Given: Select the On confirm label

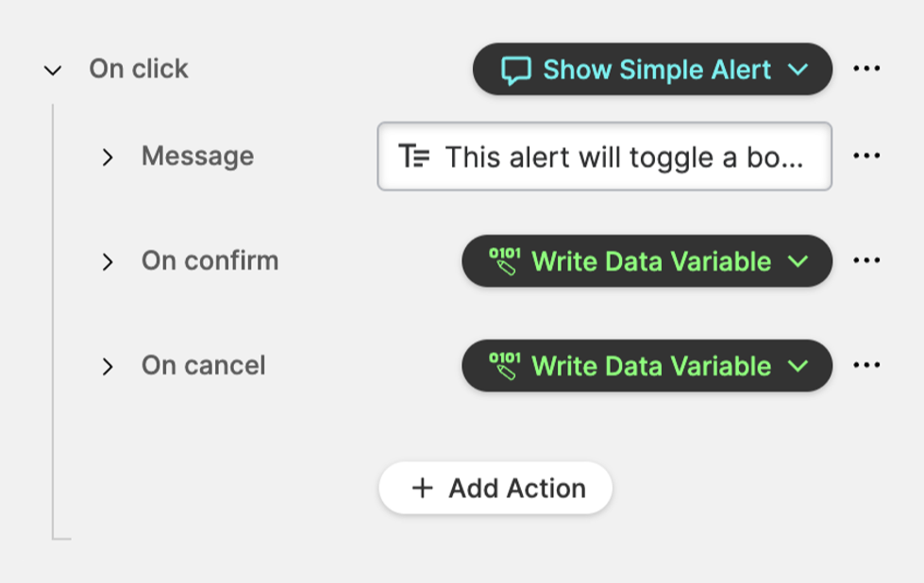Looking at the screenshot, I should click(x=210, y=260).
